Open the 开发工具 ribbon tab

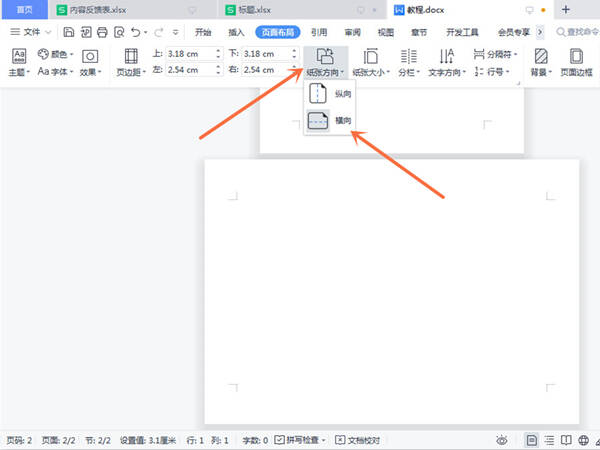click(x=462, y=33)
